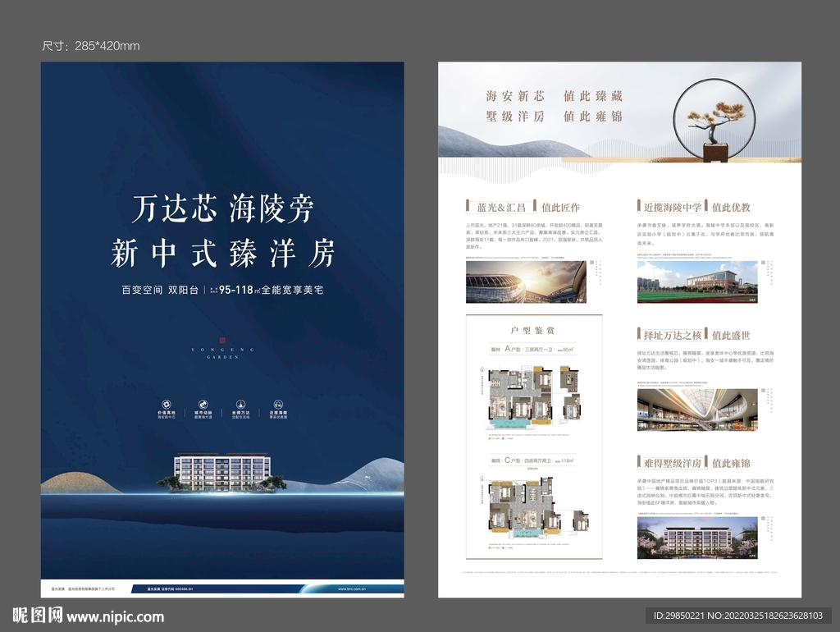
Task: Click the 万达芯 海陵旁 headline
Action: click(223, 208)
